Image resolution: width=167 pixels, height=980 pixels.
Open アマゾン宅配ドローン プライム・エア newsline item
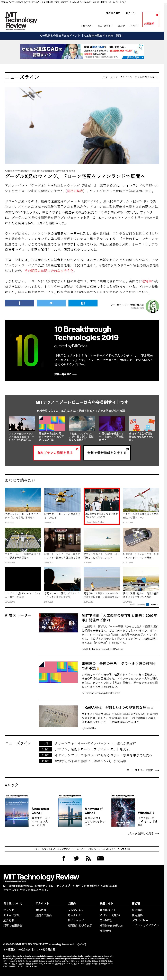click(92, 749)
